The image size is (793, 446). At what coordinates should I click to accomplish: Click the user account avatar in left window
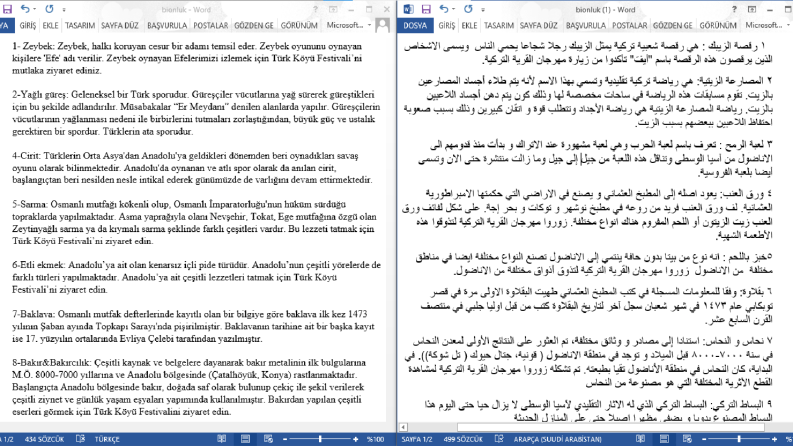tap(383, 25)
